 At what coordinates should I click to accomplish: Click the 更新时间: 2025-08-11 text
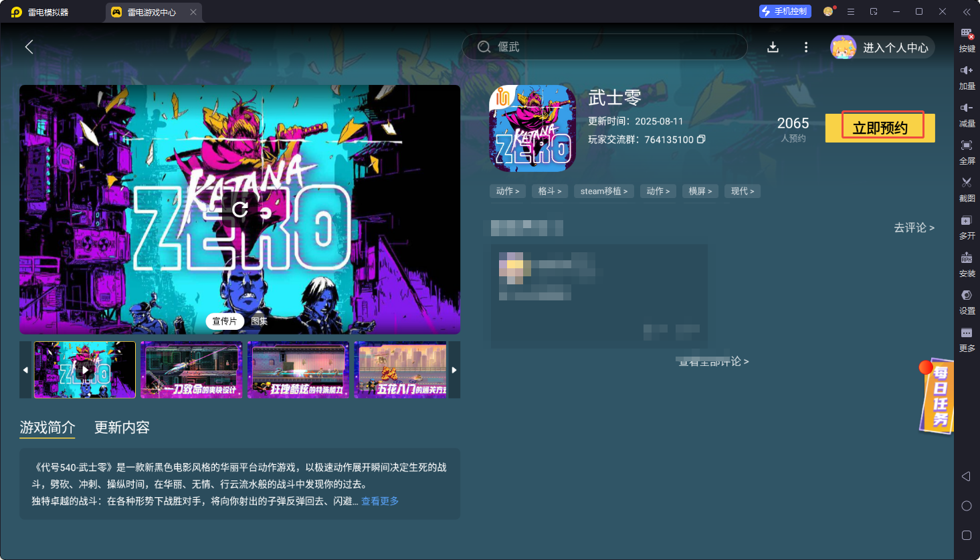(635, 121)
